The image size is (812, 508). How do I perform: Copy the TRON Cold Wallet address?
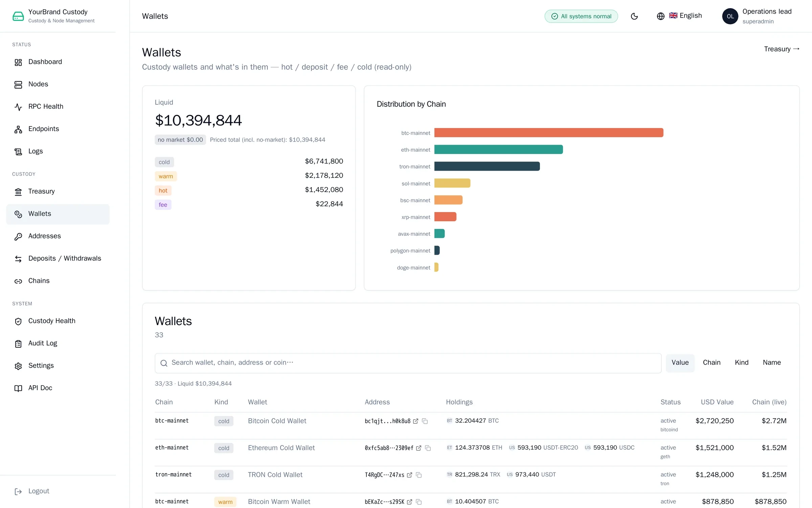coord(419,475)
